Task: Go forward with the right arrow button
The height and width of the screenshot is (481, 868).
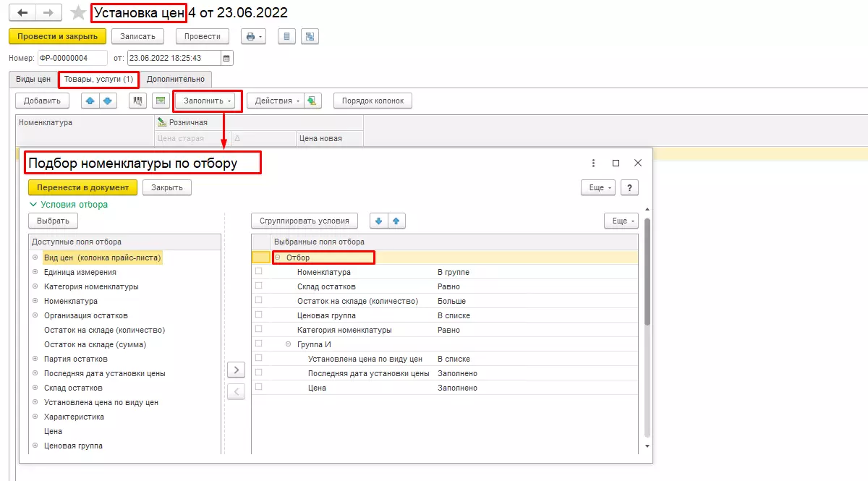Action: pos(48,13)
